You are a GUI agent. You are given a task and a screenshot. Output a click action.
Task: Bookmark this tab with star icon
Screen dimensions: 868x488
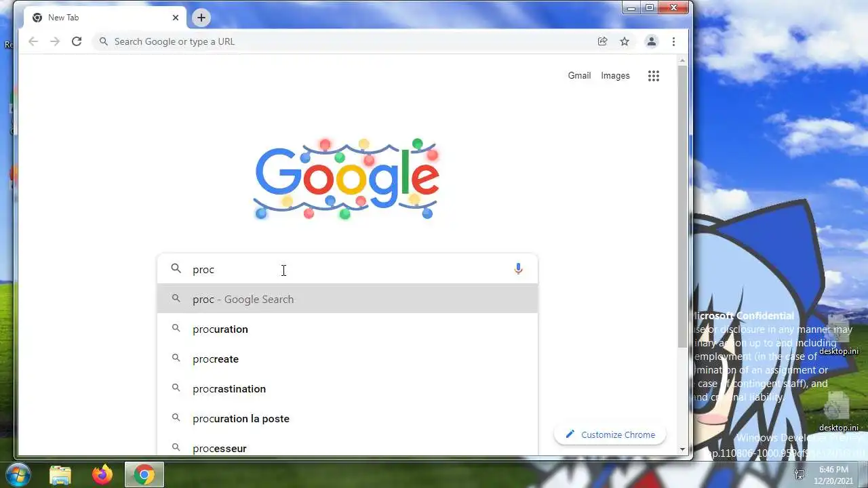625,41
